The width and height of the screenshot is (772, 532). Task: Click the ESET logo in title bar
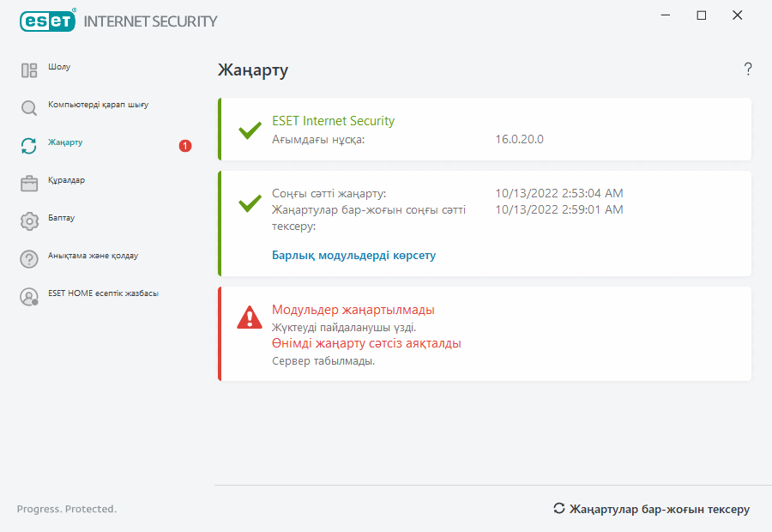point(47,21)
